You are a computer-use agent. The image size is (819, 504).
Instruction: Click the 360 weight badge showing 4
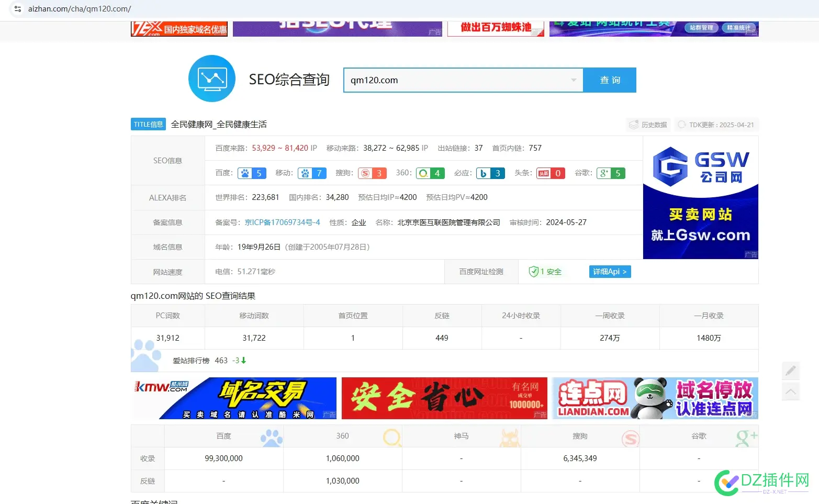tap(430, 173)
